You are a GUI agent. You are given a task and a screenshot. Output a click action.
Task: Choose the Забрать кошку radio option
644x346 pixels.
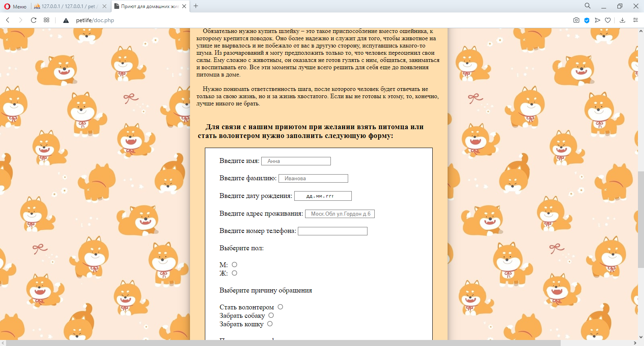tap(270, 324)
